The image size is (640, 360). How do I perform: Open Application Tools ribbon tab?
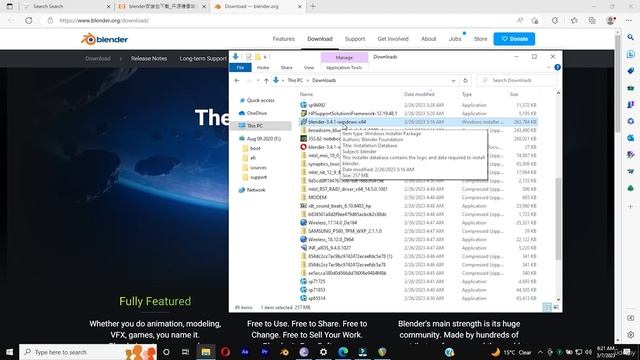pos(344,67)
